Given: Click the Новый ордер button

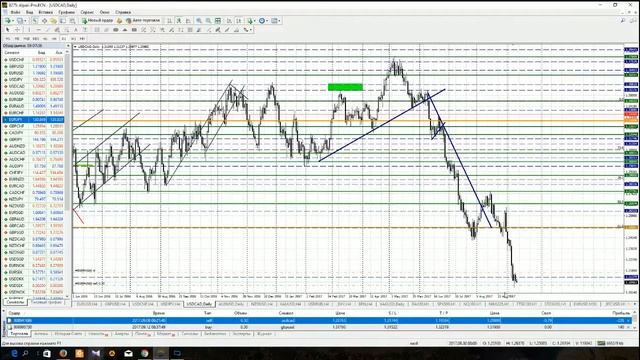Looking at the screenshot, I should pyautogui.click(x=98, y=20).
